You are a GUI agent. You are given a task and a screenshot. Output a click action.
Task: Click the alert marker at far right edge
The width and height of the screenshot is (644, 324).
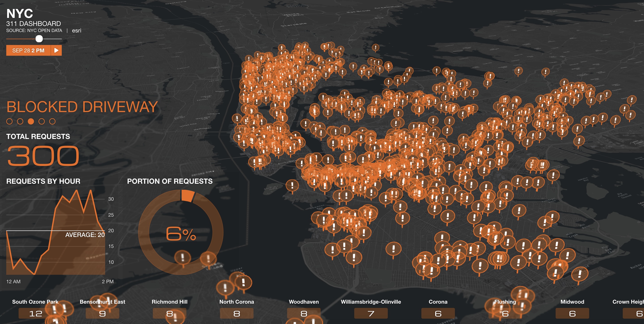[x=631, y=100]
